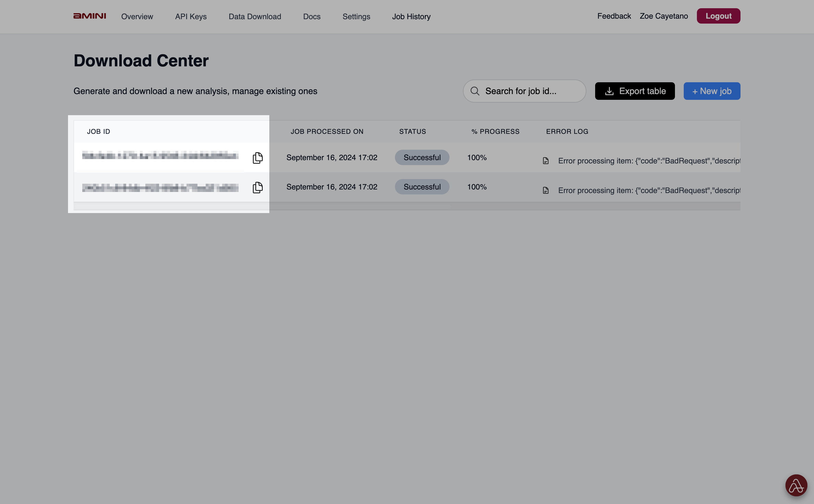This screenshot has width=814, height=504.
Task: Open Settings in the navigation bar
Action: coord(356,16)
